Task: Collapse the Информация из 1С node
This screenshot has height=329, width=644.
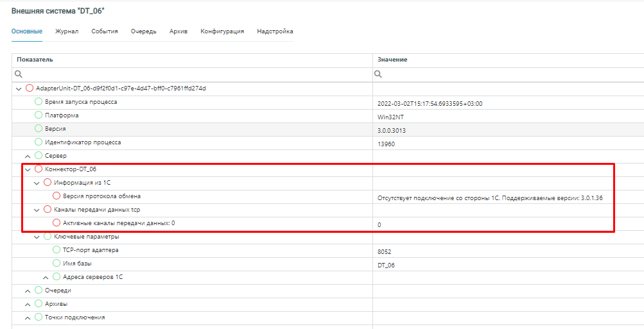Action: click(37, 183)
